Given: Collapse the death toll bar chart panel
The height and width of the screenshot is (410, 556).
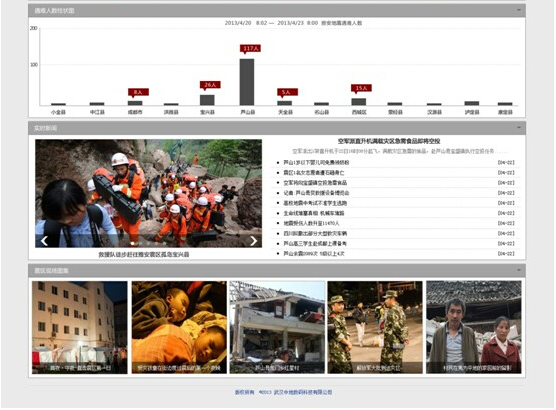Looking at the screenshot, I should click(519, 10).
